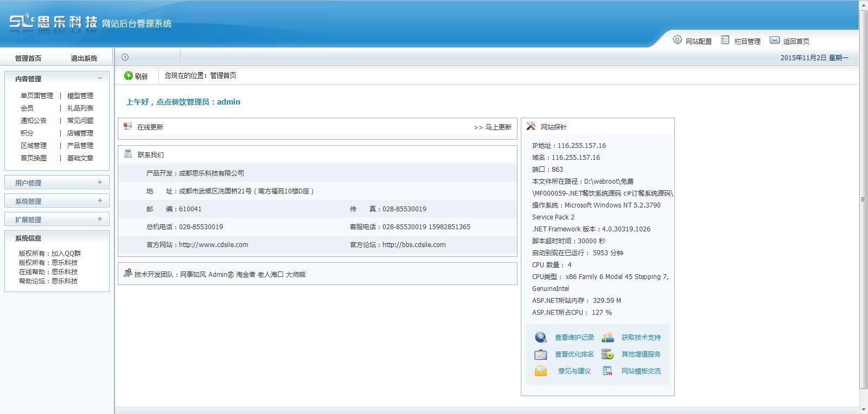
Task: Click the envelope icon beside 返回首页
Action: [x=775, y=40]
